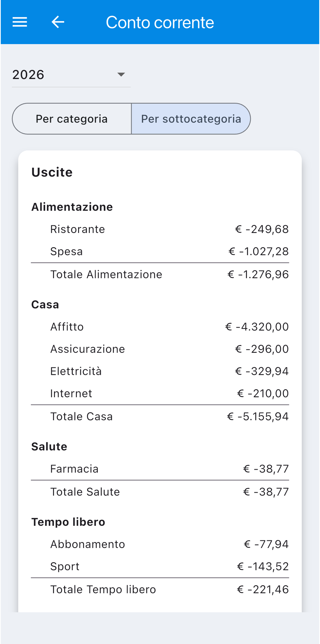320x644 pixels.
Task: Expand the 2026 year dropdown arrow
Action: click(121, 75)
